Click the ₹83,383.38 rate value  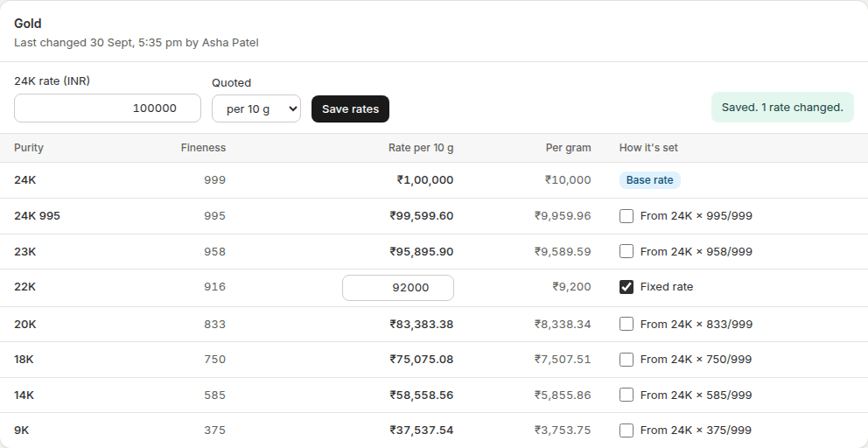tap(421, 324)
